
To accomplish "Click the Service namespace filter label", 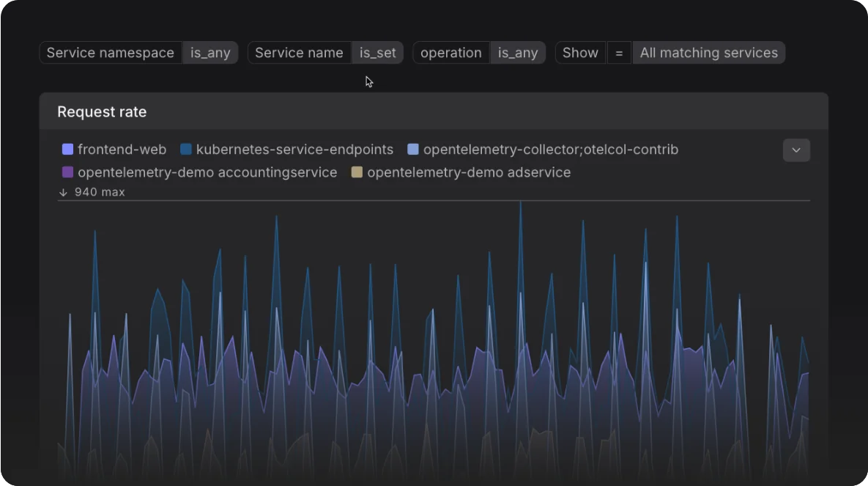I will (111, 53).
